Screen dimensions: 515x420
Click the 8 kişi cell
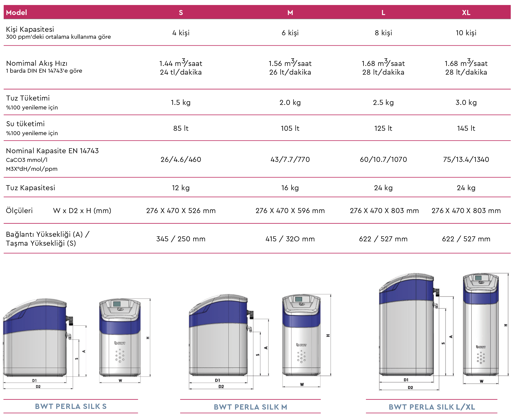[x=383, y=33]
